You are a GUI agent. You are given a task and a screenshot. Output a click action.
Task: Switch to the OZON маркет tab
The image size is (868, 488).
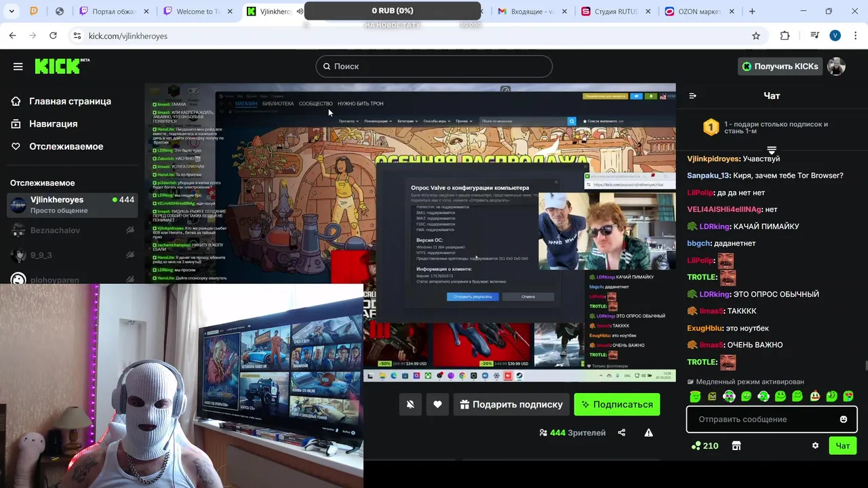click(700, 12)
